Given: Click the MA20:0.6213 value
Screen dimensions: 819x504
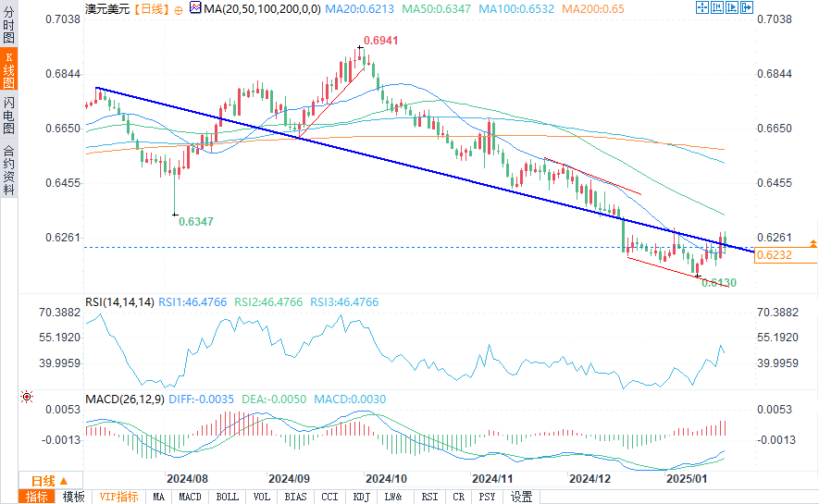Looking at the screenshot, I should click(359, 9).
